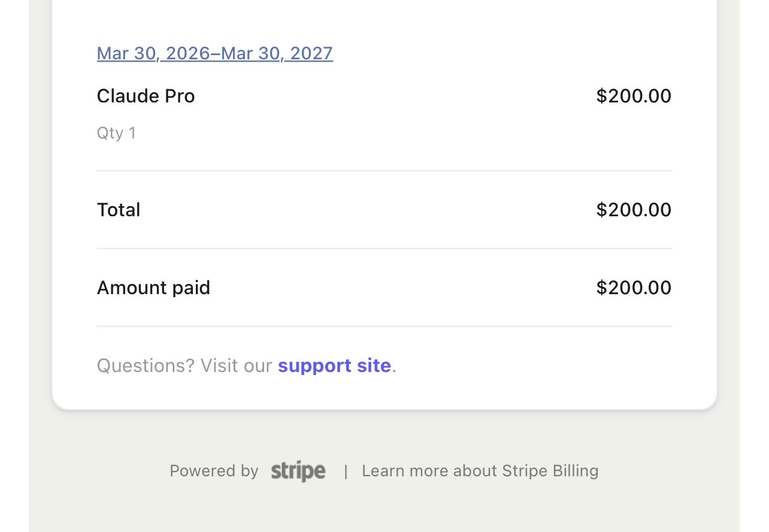Open Learn more about Stripe Billing
This screenshot has width=769, height=532.
480,471
